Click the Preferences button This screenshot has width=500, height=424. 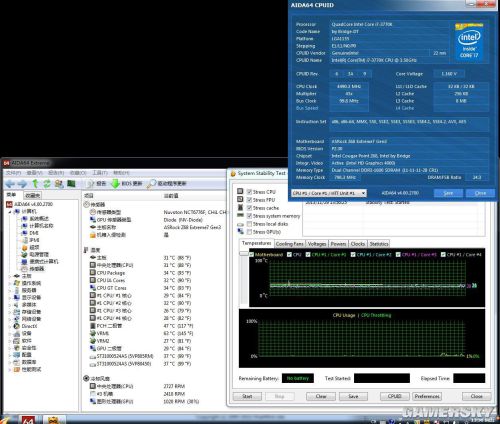click(x=427, y=396)
